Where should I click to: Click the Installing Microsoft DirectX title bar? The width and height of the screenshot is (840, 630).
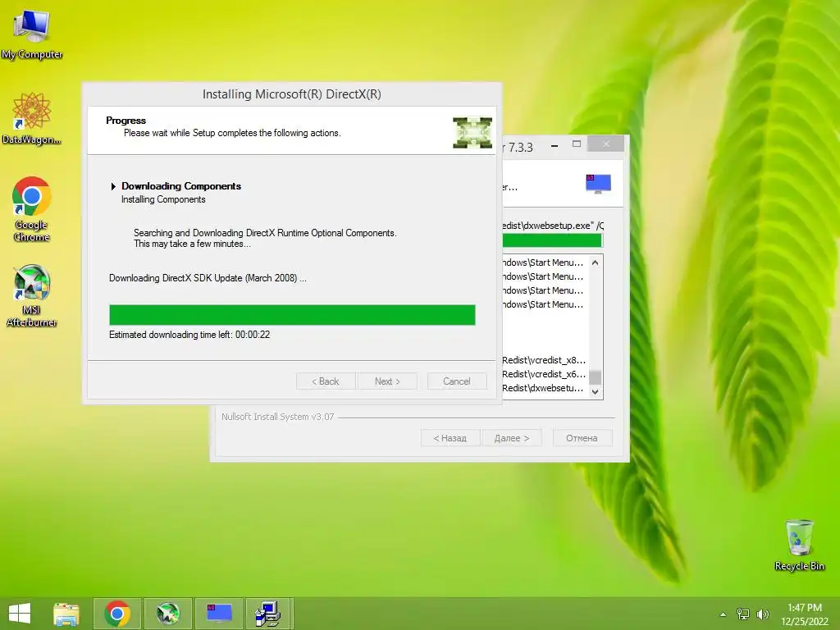pyautogui.click(x=292, y=94)
